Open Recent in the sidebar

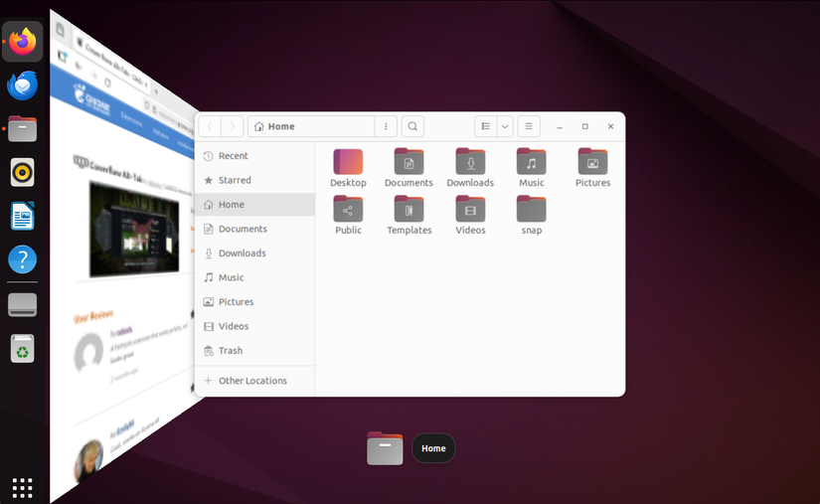(255, 156)
